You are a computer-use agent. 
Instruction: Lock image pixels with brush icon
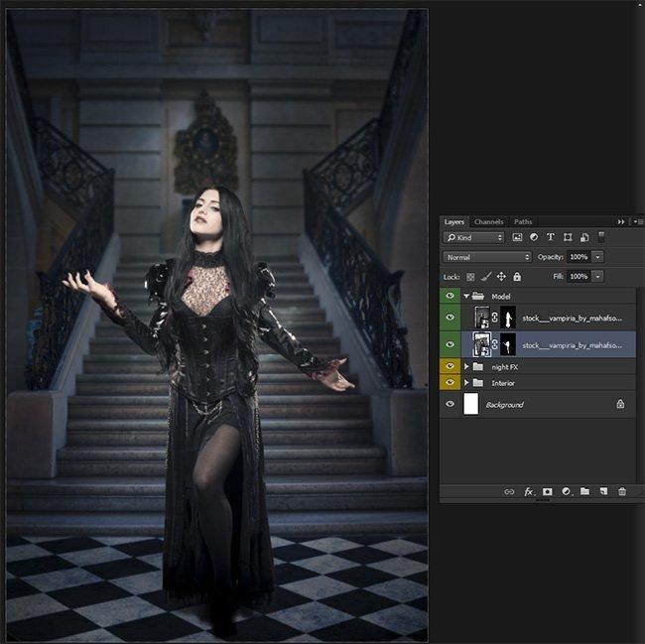[x=486, y=277]
